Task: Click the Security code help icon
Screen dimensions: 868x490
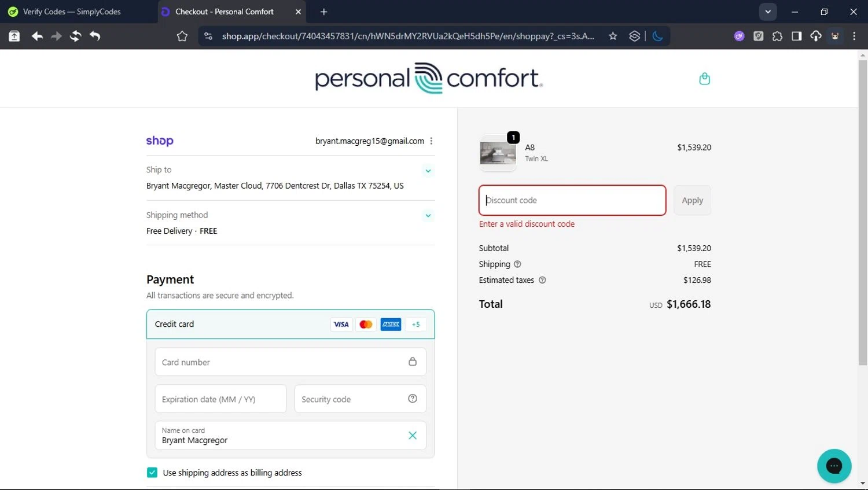Action: tap(413, 399)
